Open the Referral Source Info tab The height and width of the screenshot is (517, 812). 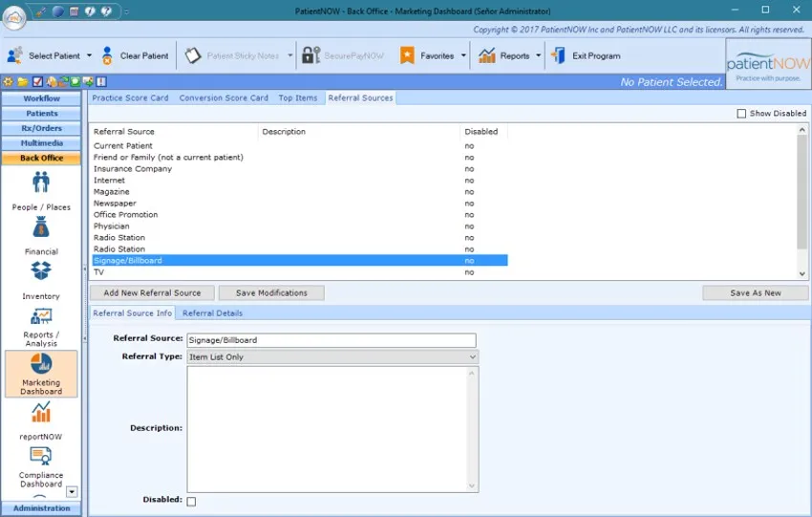(133, 312)
